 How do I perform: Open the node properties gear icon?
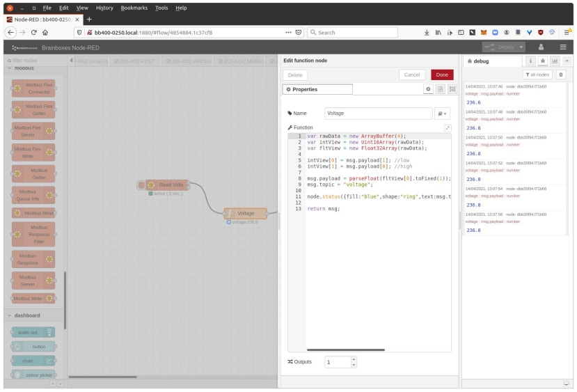pos(428,89)
